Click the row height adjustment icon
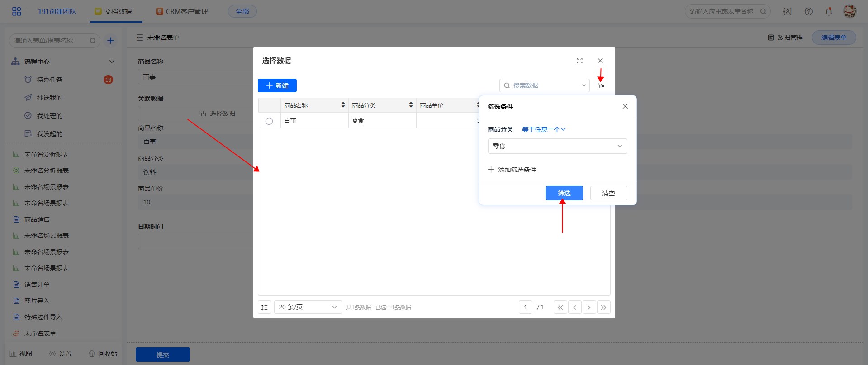Screen dimensions: 868x365 [265, 308]
